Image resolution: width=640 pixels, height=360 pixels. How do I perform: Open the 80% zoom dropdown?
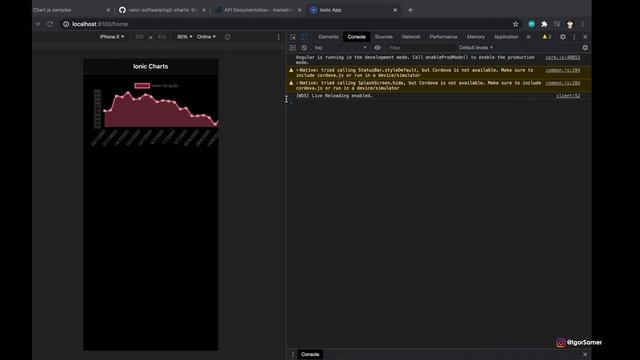(184, 37)
